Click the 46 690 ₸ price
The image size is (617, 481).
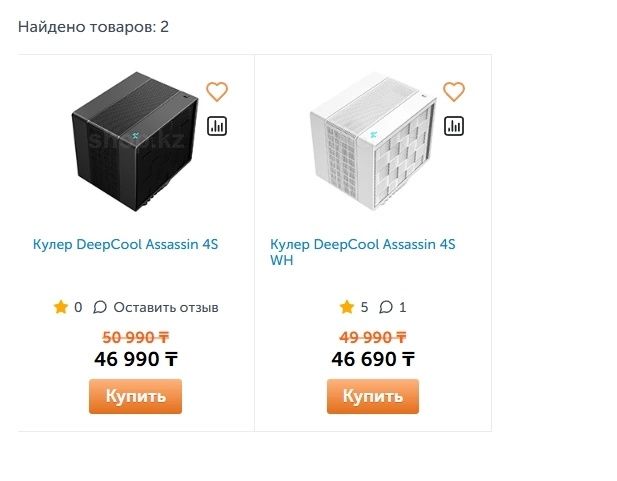[x=373, y=359]
